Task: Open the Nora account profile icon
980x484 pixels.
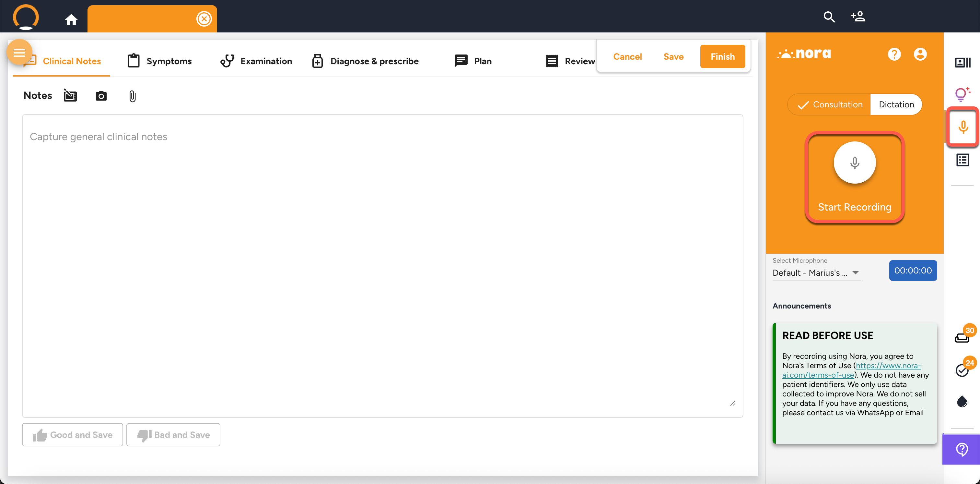Action: click(920, 54)
